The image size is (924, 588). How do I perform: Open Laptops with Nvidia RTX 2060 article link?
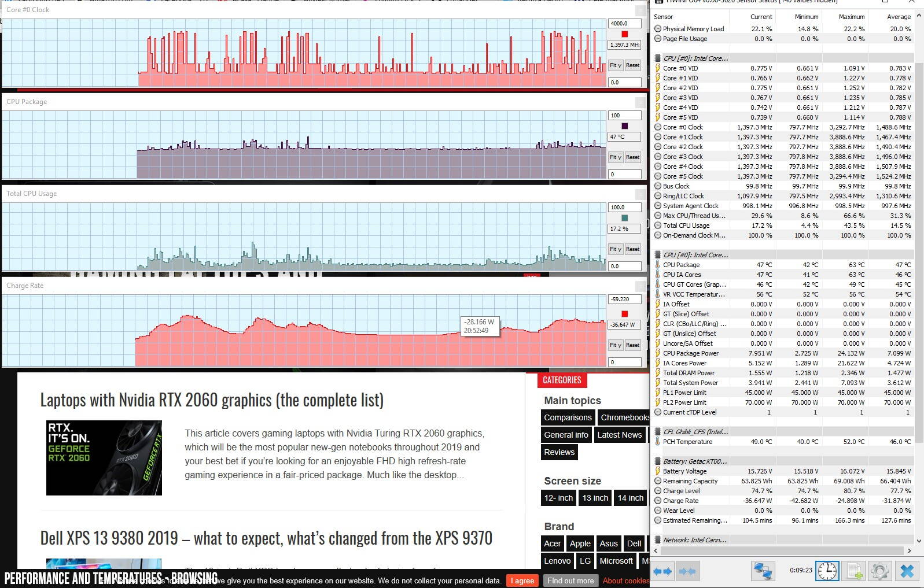click(x=212, y=400)
